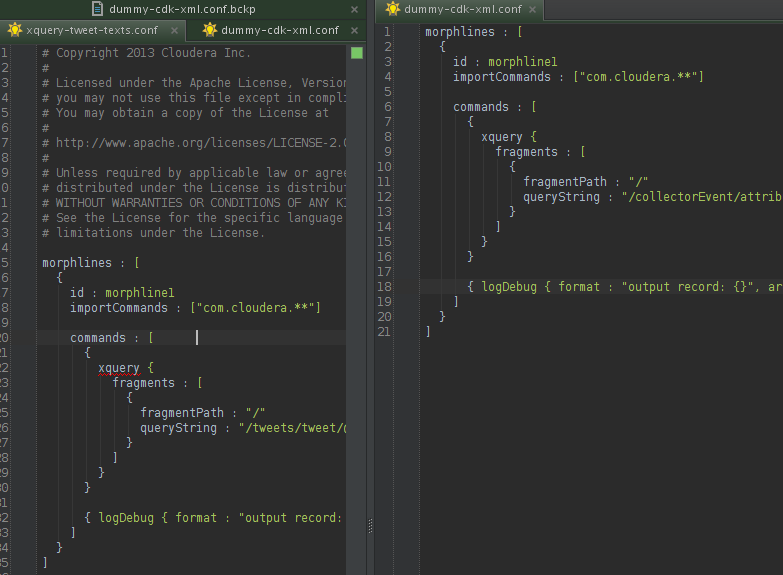
Task: Close the xquery-tweet-texts.conf tab
Action: point(175,30)
